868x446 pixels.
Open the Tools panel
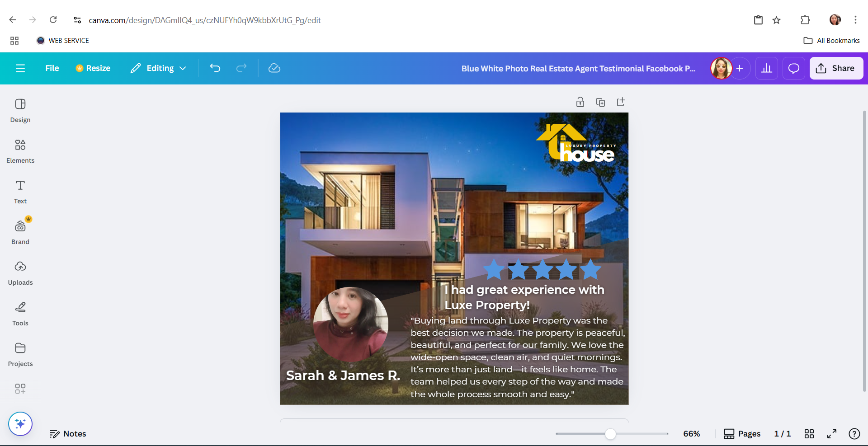pyautogui.click(x=20, y=314)
